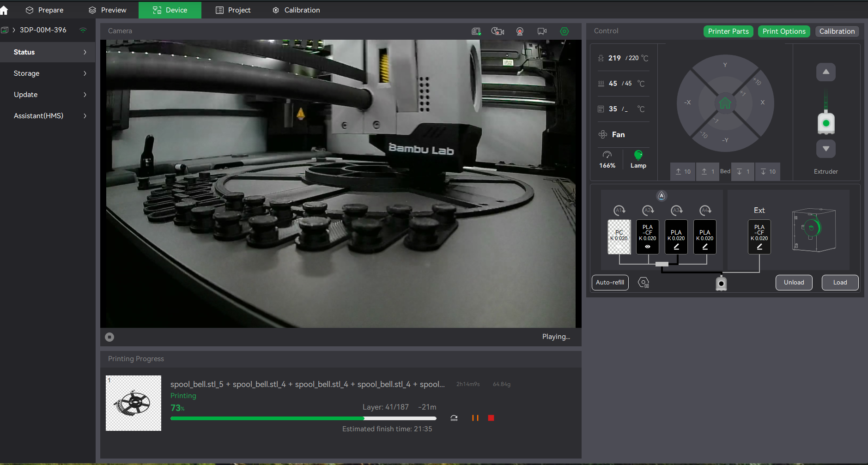Stop the print with red square button

pyautogui.click(x=491, y=418)
